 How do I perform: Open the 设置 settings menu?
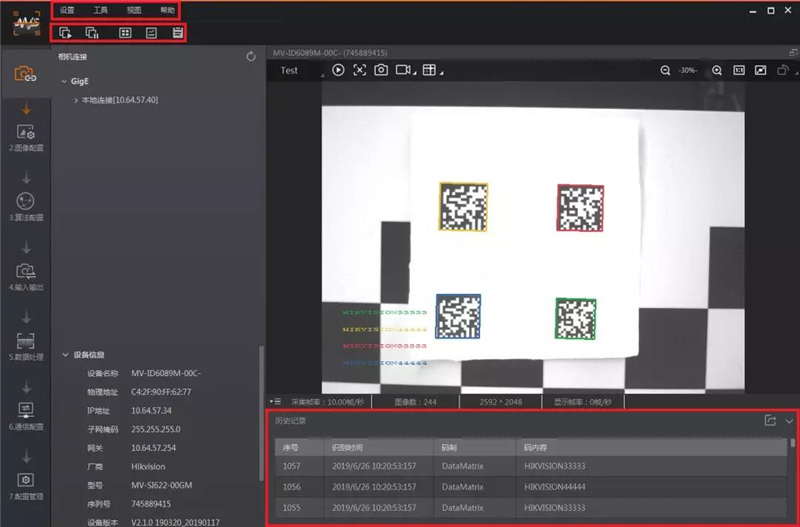(67, 10)
